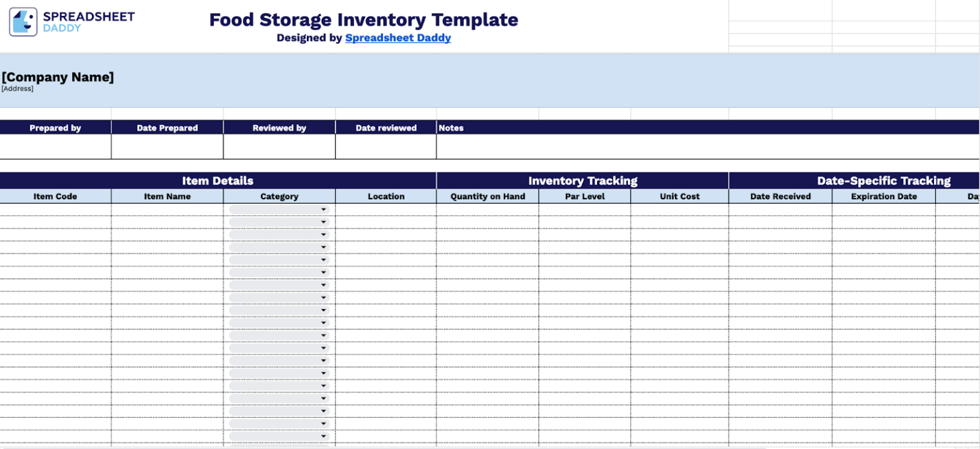The image size is (980, 449).
Task: Open the Spreadsheet Daddy hyperlink
Action: tap(397, 38)
